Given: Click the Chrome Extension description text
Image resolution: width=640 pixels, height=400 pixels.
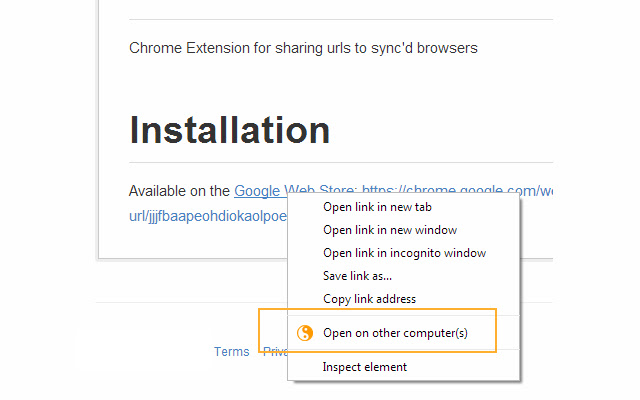Looking at the screenshot, I should coord(303,48).
